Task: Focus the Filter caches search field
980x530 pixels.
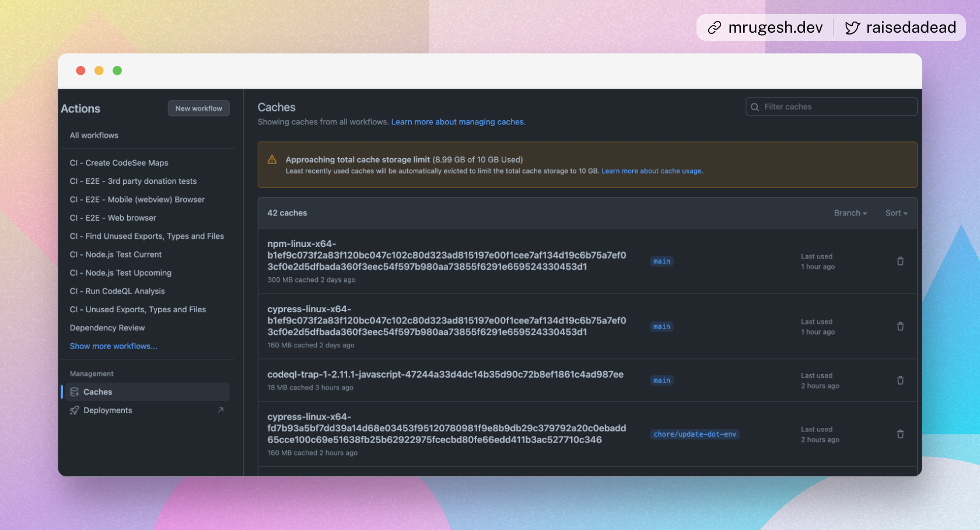Action: coord(831,107)
